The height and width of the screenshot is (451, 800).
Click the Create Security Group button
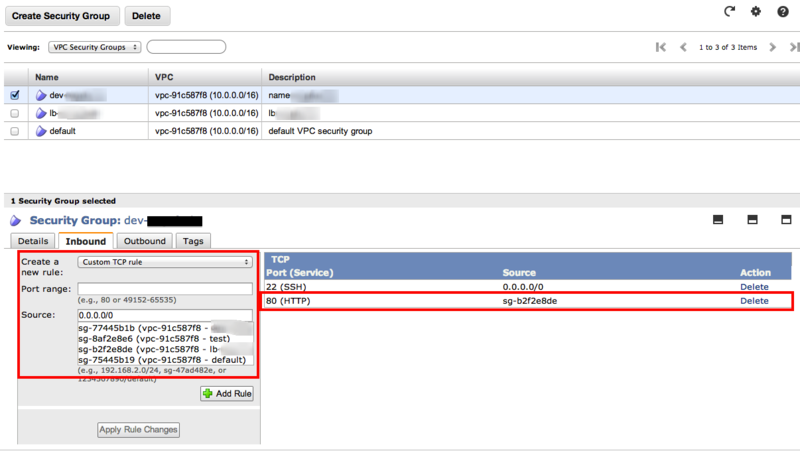point(62,16)
